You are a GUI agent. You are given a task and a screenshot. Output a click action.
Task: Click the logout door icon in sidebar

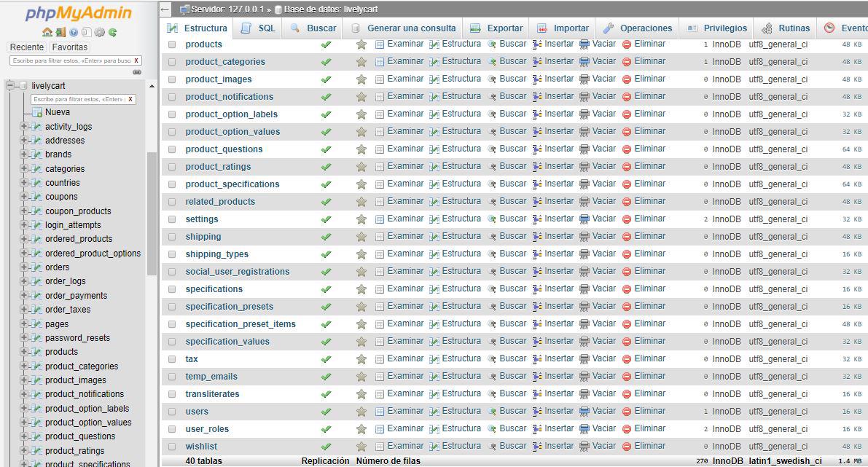click(60, 32)
